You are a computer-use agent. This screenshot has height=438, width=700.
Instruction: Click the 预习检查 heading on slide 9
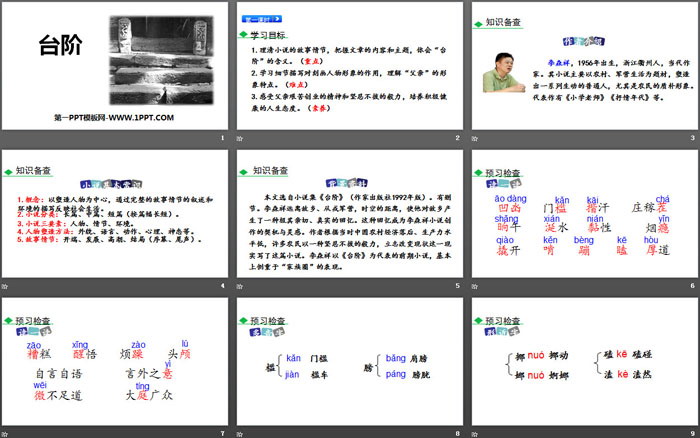coord(503,321)
